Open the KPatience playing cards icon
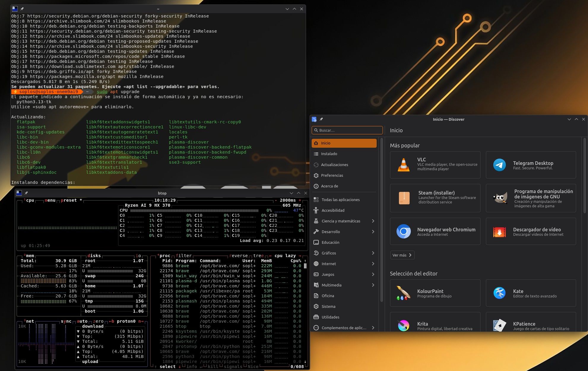 click(500, 326)
